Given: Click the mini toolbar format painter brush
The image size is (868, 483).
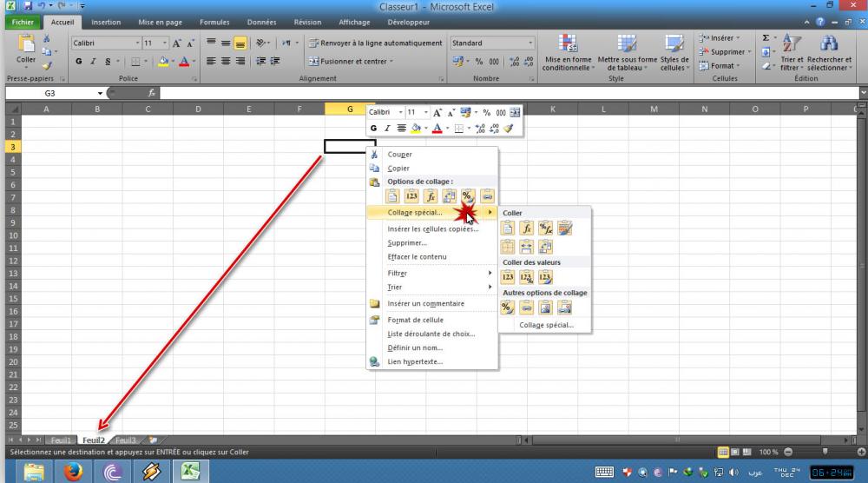Looking at the screenshot, I should click(509, 129).
